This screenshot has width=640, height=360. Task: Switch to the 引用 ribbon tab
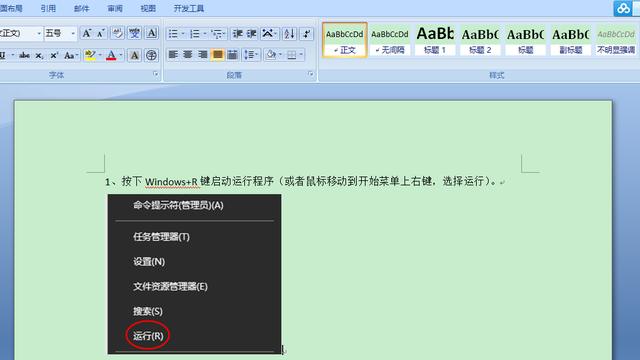[x=48, y=8]
